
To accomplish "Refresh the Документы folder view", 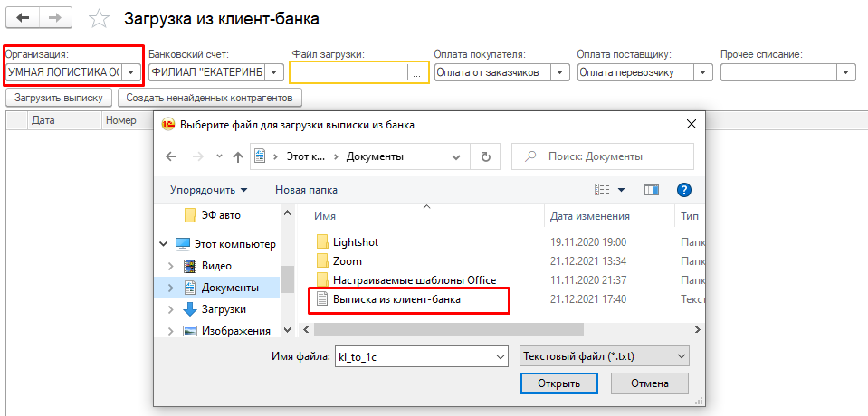I will click(x=485, y=156).
